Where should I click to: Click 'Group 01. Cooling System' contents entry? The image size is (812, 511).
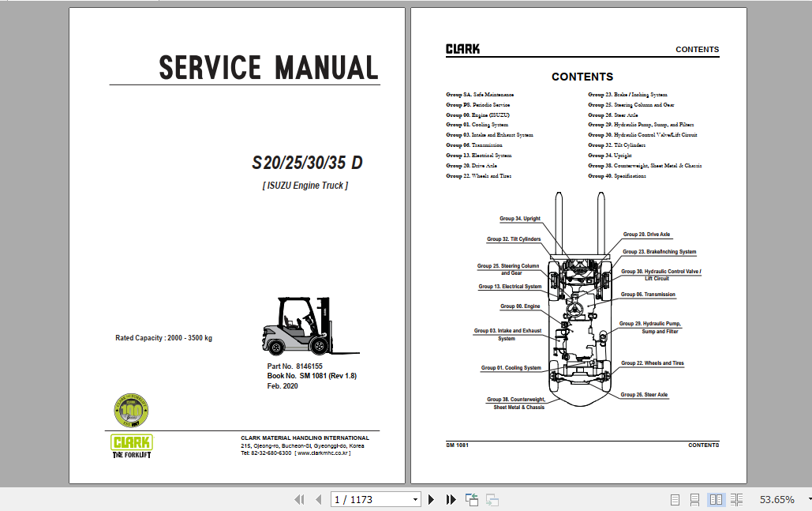coord(477,124)
